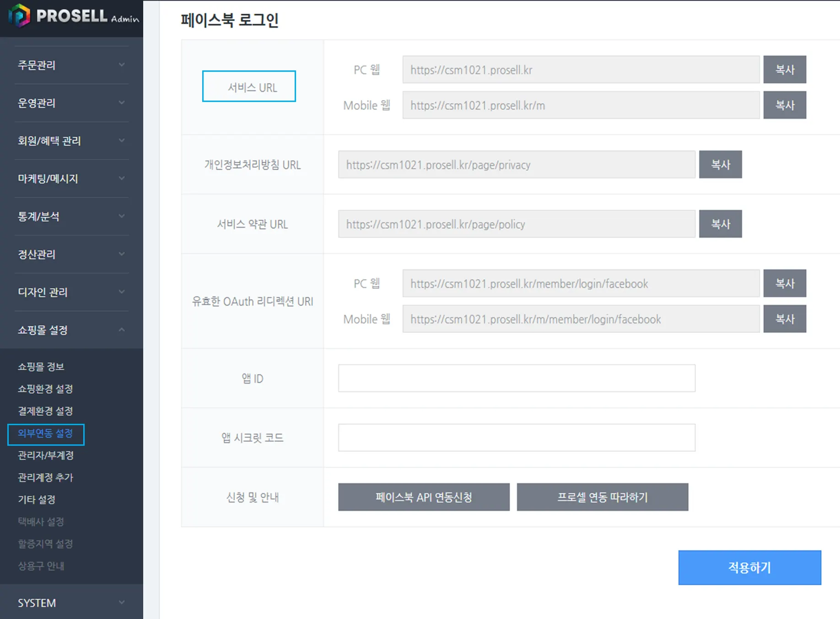The image size is (840, 619).
Task: Click the 신청 및 안내 label
Action: [x=253, y=497]
